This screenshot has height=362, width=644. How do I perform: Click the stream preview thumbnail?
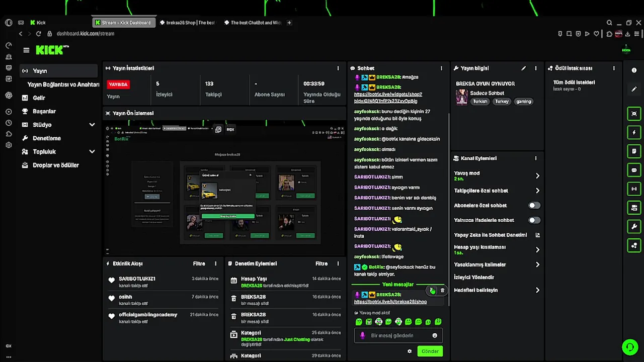click(224, 188)
